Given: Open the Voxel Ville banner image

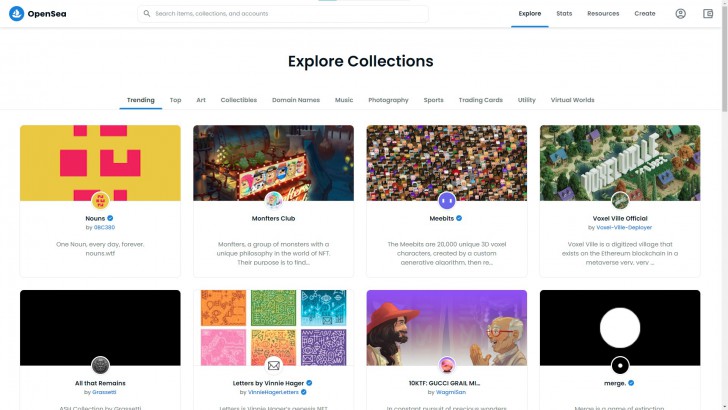Looking at the screenshot, I should pos(620,163).
